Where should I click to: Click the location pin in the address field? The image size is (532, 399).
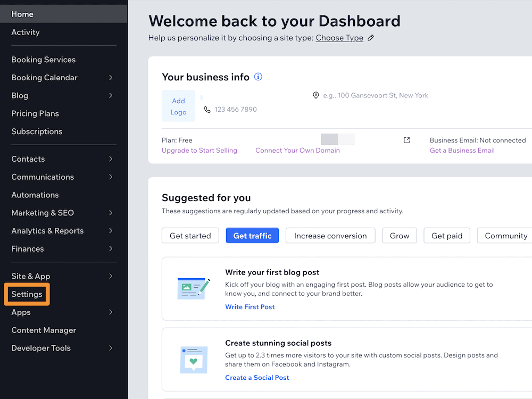click(x=317, y=95)
